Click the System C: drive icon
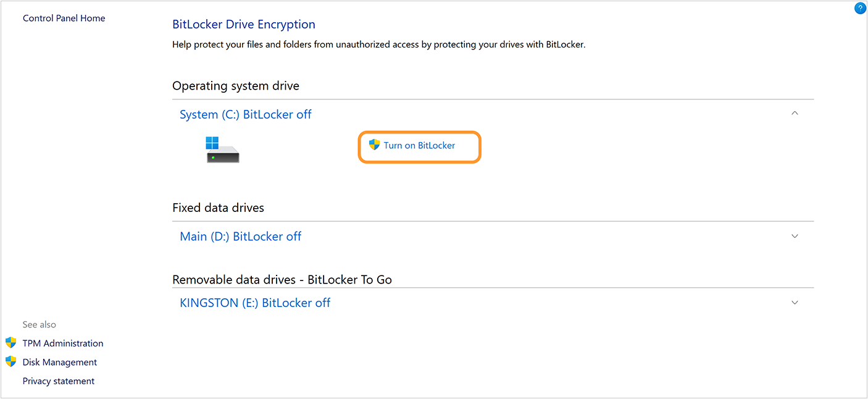The image size is (868, 399). pyautogui.click(x=222, y=149)
